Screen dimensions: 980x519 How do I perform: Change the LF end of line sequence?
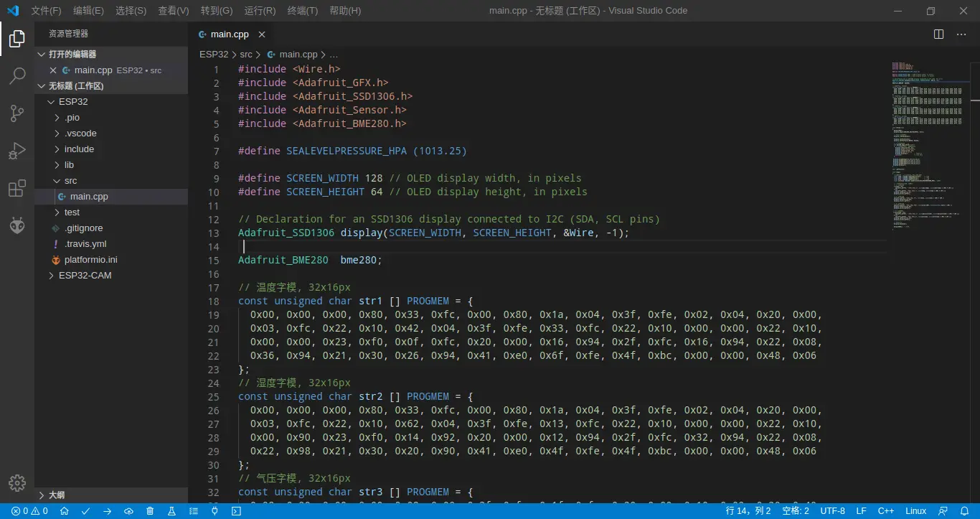pyautogui.click(x=862, y=511)
